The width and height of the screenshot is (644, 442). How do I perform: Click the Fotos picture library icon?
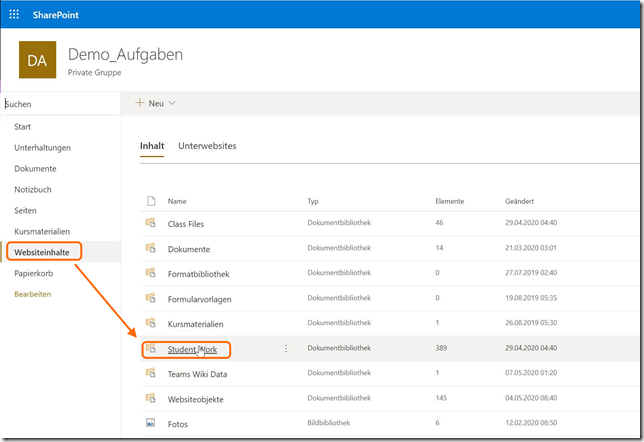coord(151,423)
